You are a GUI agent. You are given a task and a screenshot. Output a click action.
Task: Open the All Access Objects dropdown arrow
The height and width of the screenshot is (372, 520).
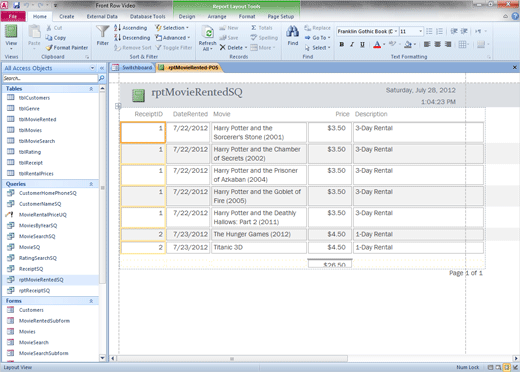pos(92,68)
